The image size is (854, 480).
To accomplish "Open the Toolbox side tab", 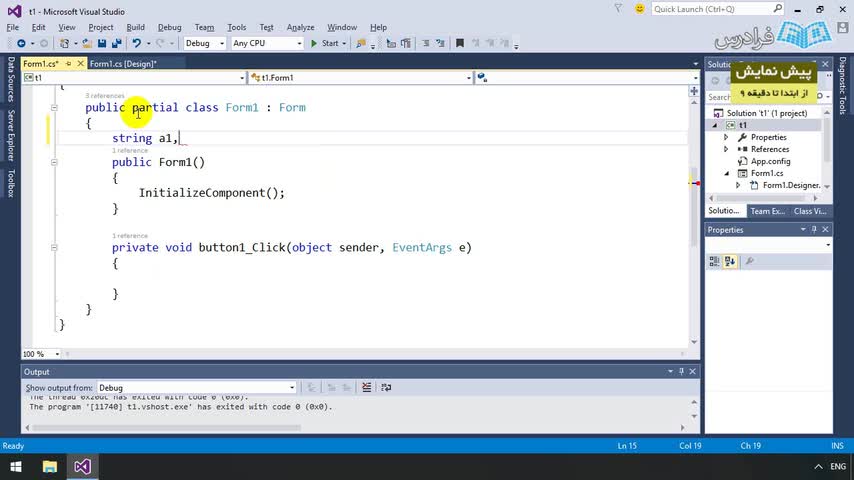I will 11,183.
